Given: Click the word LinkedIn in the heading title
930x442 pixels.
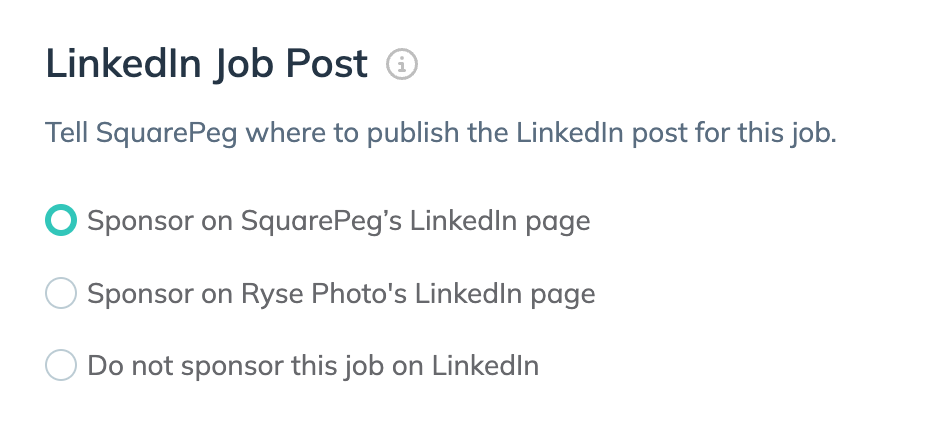Looking at the screenshot, I should [123, 63].
